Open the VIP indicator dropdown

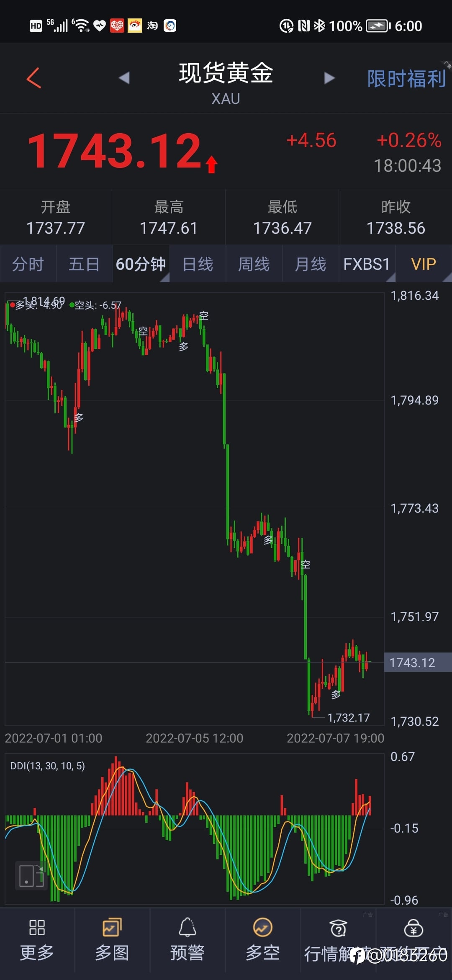424,264
